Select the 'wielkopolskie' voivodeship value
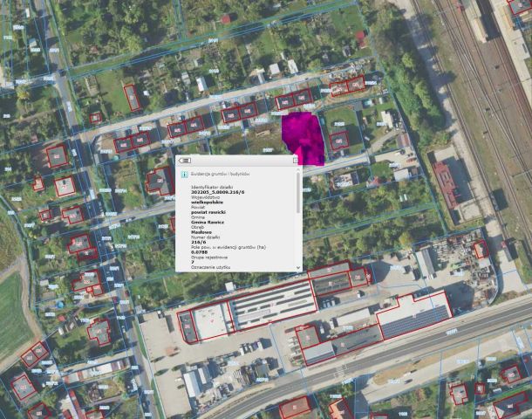The width and height of the screenshot is (532, 419). coord(207,202)
